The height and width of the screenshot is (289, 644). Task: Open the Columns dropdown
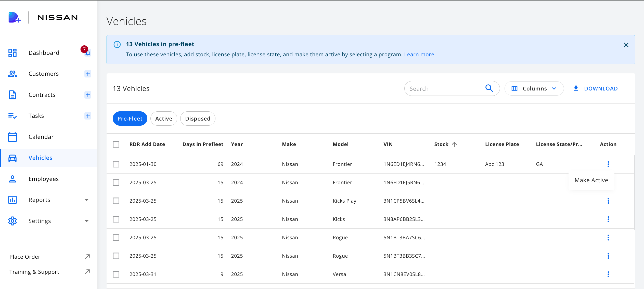pos(534,88)
